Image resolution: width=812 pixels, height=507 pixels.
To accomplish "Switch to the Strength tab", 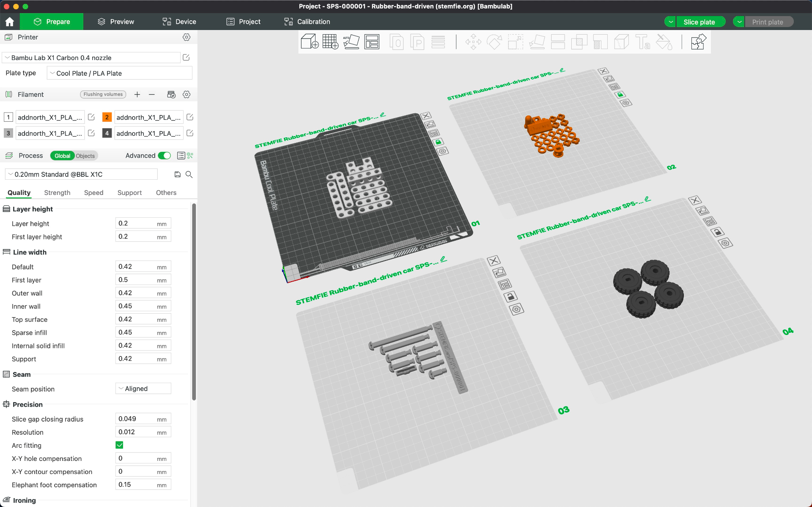I will [57, 193].
